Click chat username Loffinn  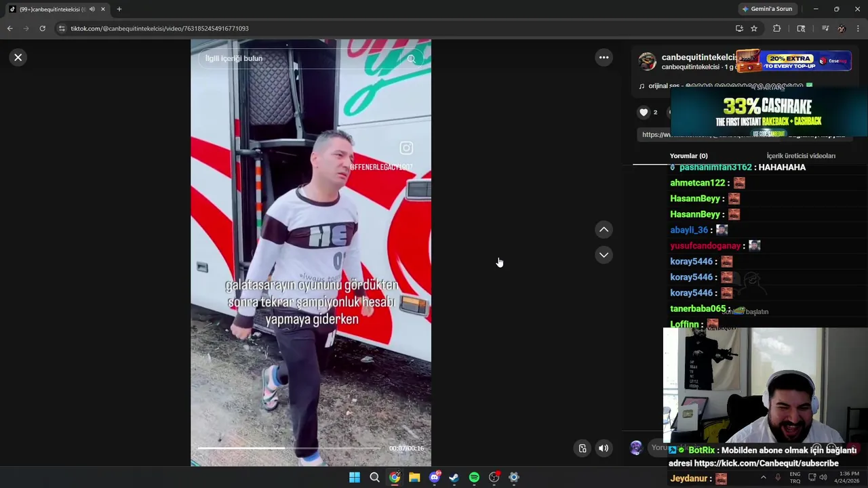click(684, 324)
